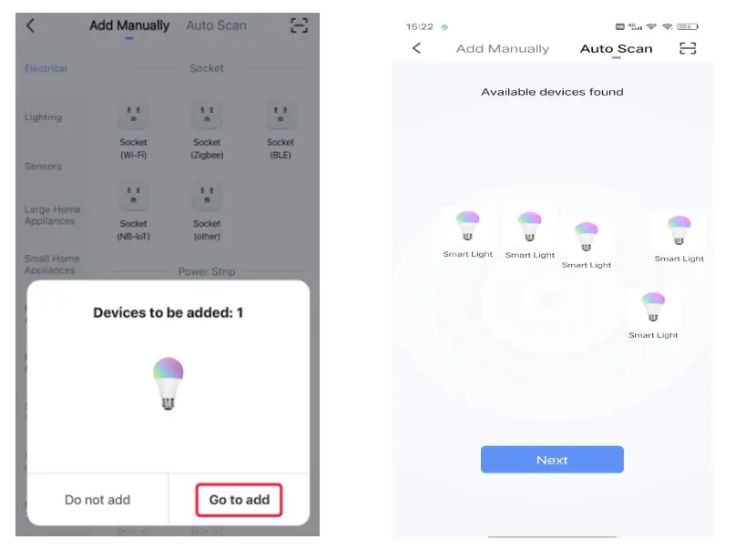Tap the Do not add button

[x=97, y=499]
